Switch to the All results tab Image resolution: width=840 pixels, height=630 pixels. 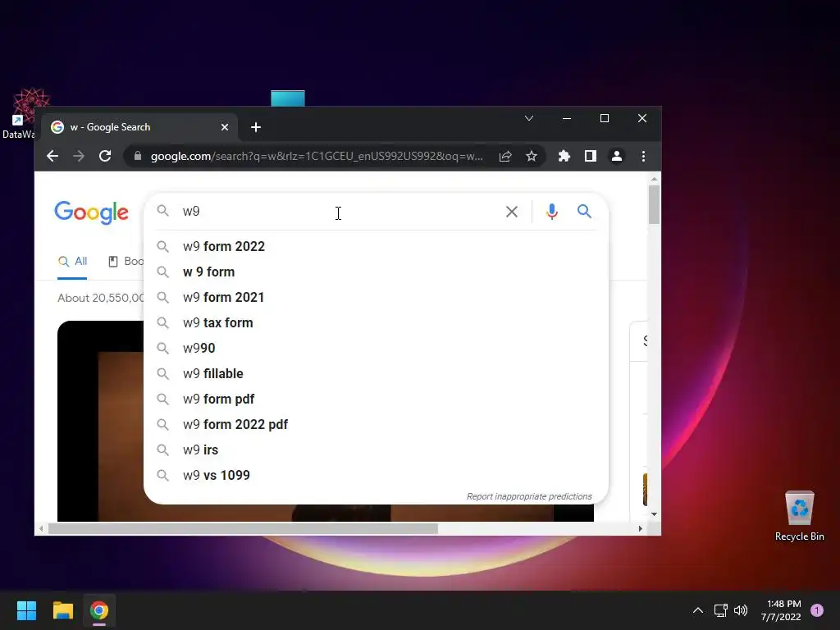coord(72,262)
